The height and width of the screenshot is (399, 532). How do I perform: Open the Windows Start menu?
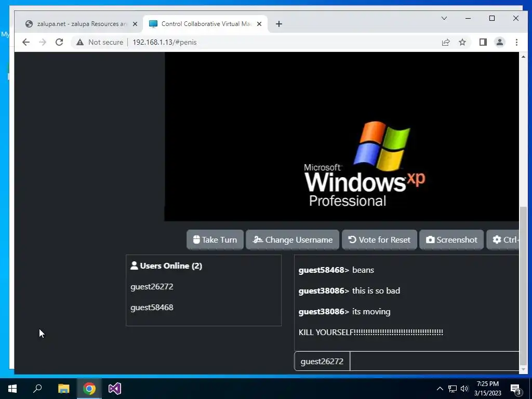click(x=12, y=389)
